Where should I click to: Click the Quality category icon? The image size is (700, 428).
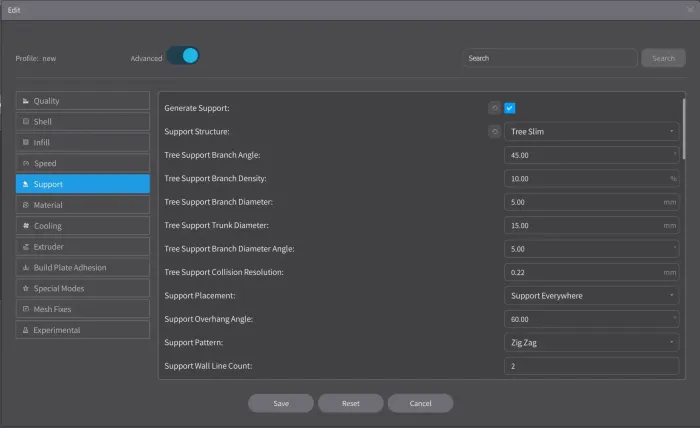pos(26,101)
